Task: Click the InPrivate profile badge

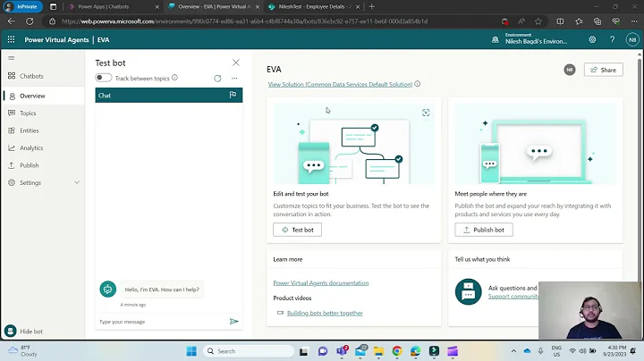Action: 22,6
